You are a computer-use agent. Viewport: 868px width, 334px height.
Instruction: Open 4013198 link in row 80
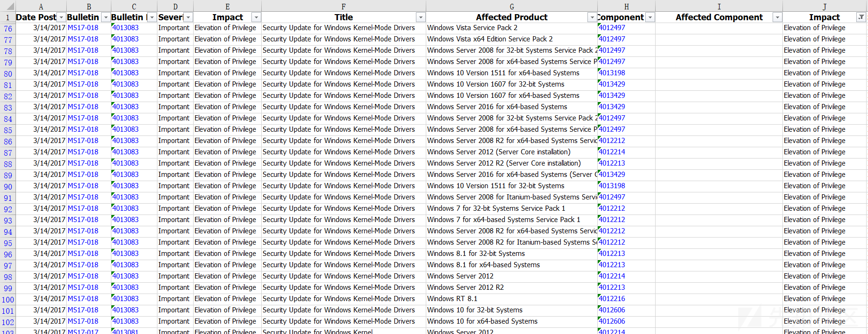pos(612,73)
